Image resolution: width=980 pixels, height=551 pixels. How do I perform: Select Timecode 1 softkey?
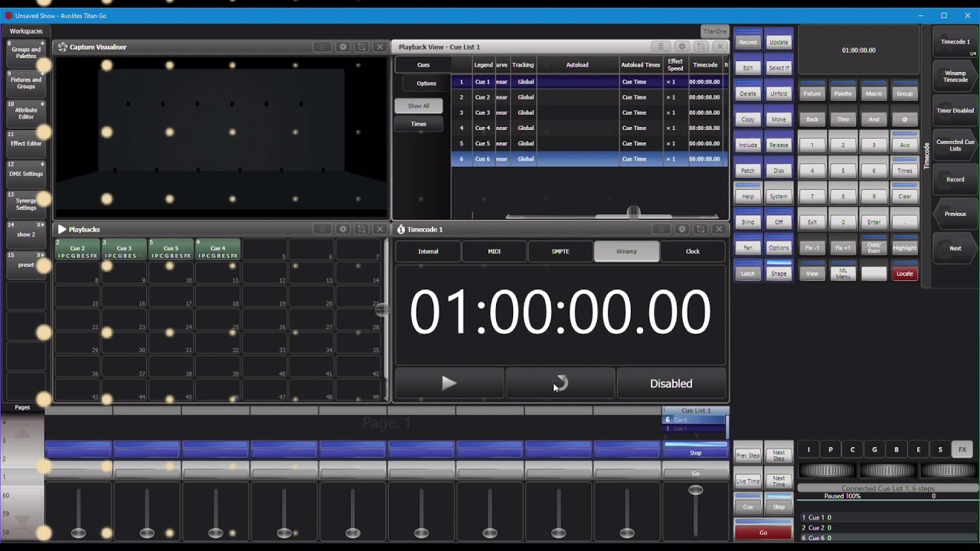click(955, 42)
